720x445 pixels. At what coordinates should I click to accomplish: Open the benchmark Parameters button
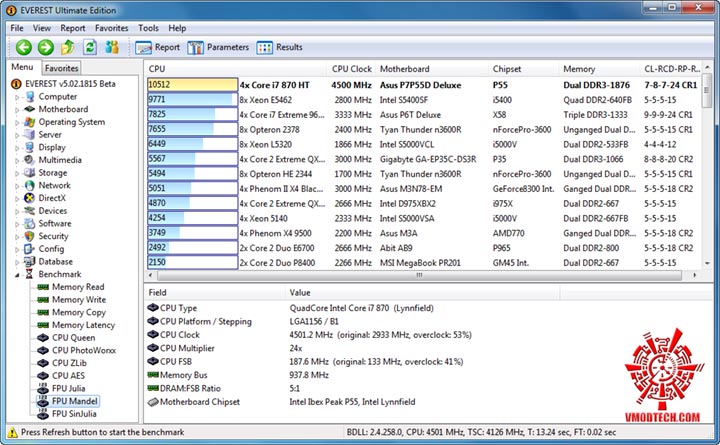click(218, 47)
